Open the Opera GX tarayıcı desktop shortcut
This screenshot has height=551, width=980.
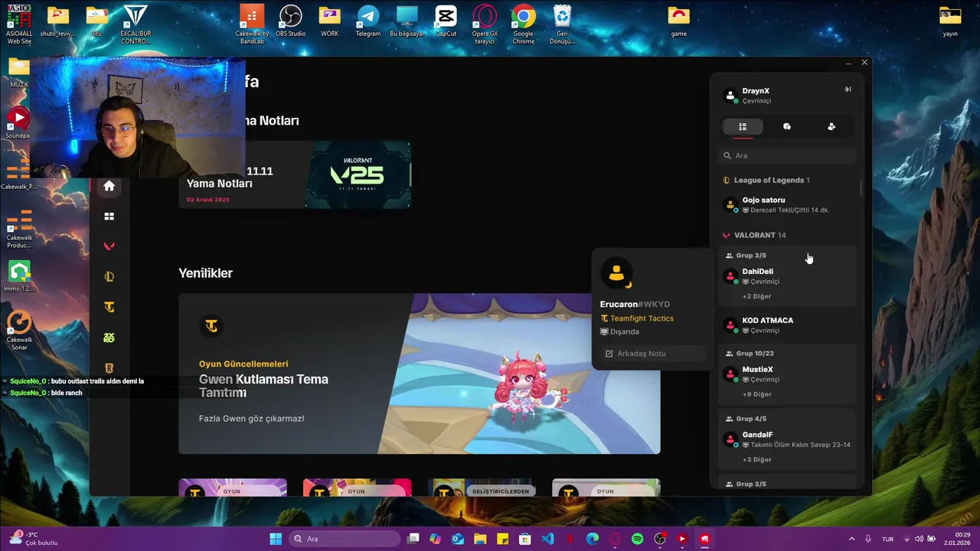[485, 24]
